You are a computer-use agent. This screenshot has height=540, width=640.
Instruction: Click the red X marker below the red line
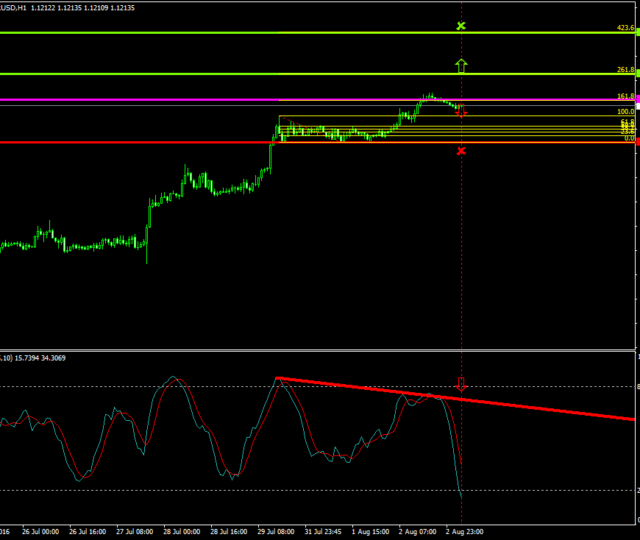[x=461, y=151]
